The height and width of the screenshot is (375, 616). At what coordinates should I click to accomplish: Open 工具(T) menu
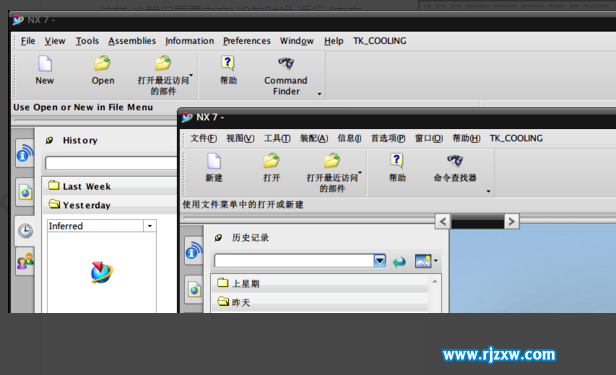(x=277, y=138)
